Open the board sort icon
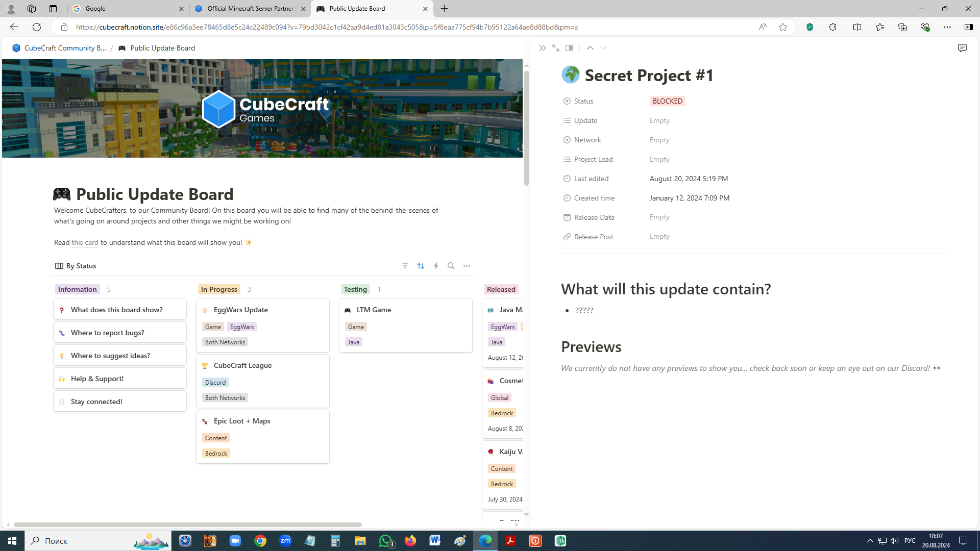Viewport: 980px width, 551px height. coord(421,266)
